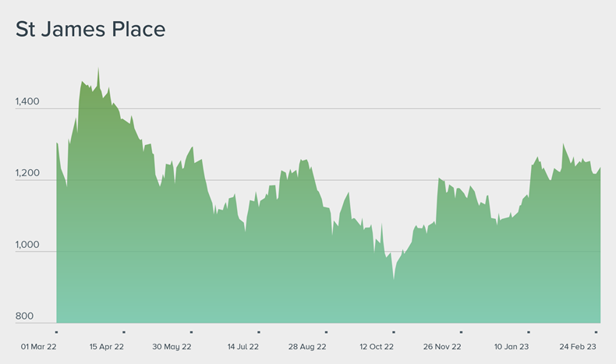This screenshot has width=616, height=364.
Task: Click the highest price peak in April
Action: point(98,69)
